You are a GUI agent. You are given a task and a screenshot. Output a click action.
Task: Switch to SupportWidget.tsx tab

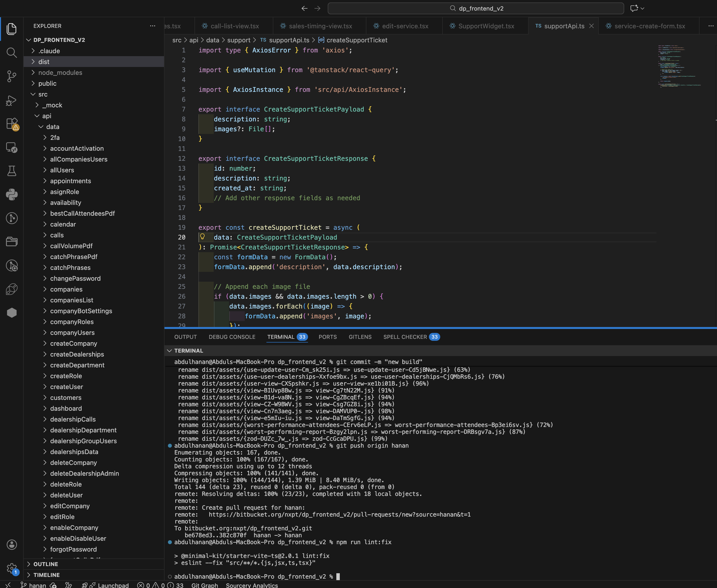click(486, 26)
